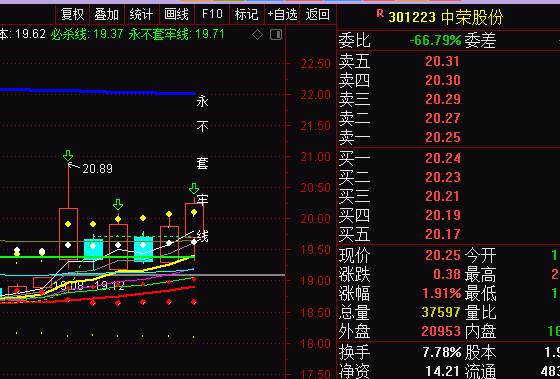Click 返回 to go back
Viewport: 560px width, 379px height.
(x=318, y=15)
